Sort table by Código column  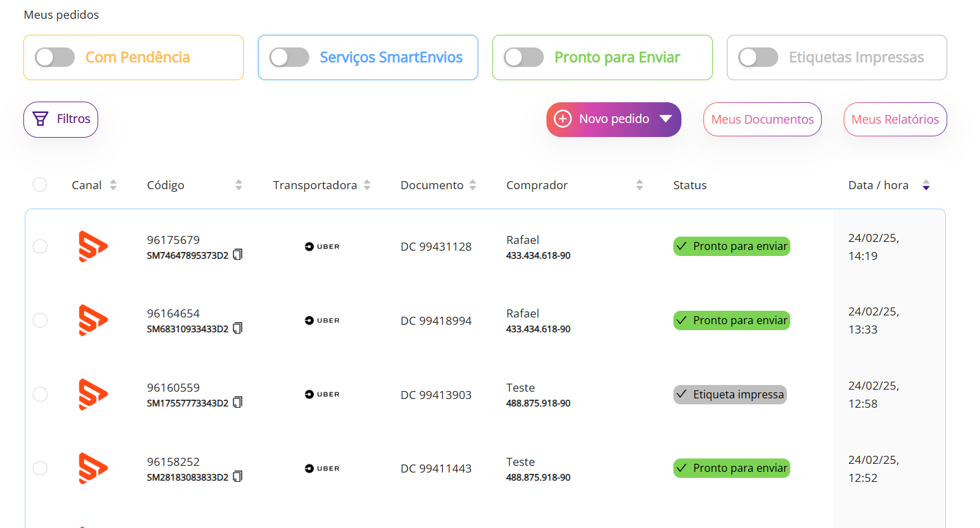(x=238, y=185)
